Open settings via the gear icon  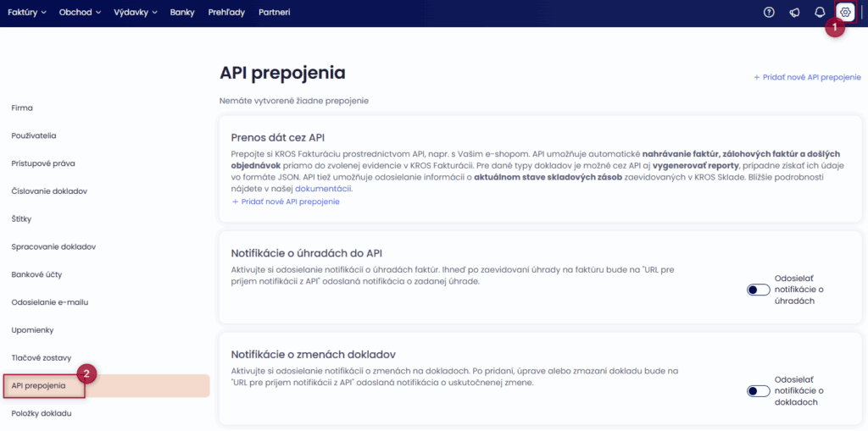click(x=844, y=12)
